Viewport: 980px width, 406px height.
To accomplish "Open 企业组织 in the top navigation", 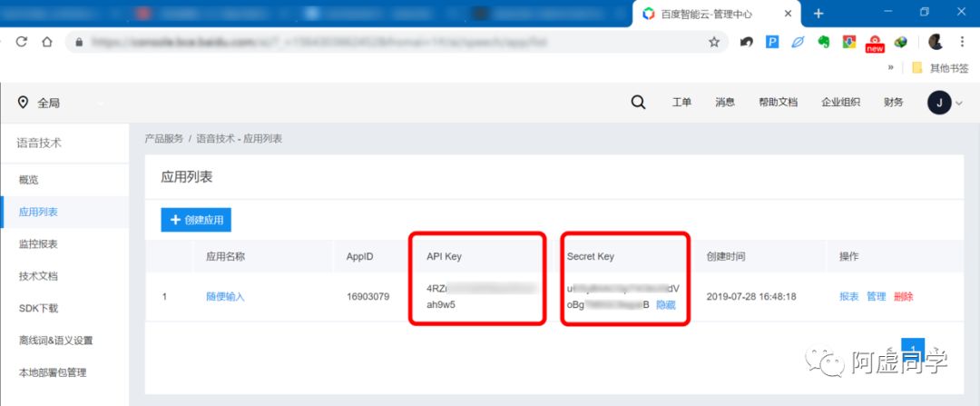I will point(840,103).
